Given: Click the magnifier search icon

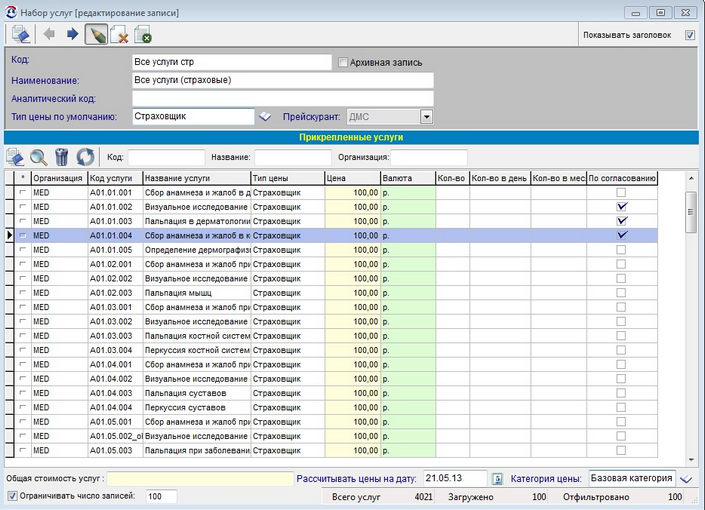Looking at the screenshot, I should (x=39, y=157).
